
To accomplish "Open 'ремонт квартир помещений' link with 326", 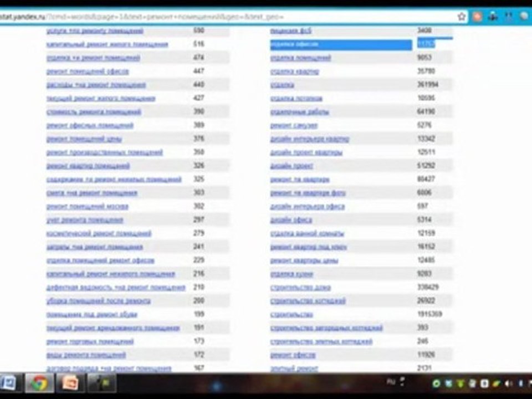I will 88,166.
